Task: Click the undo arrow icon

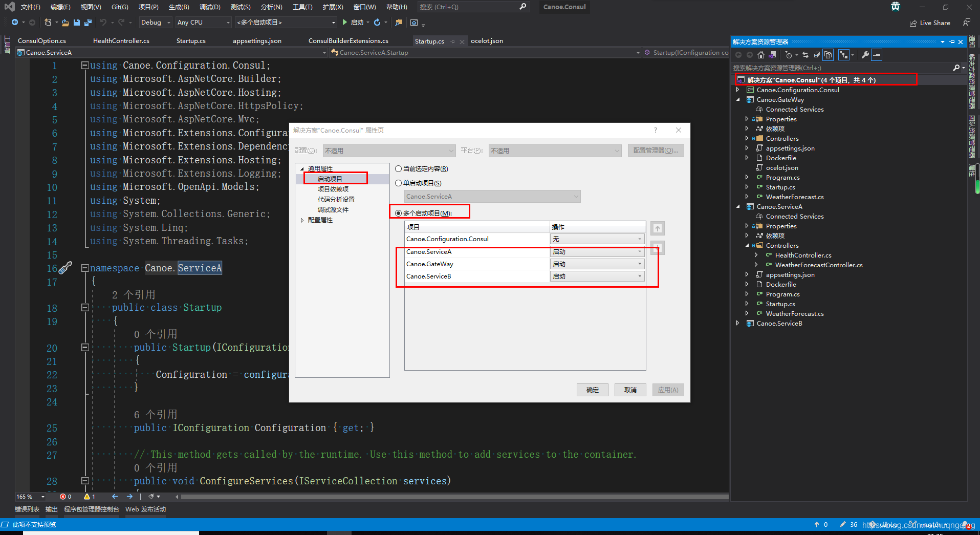Action: (x=103, y=23)
